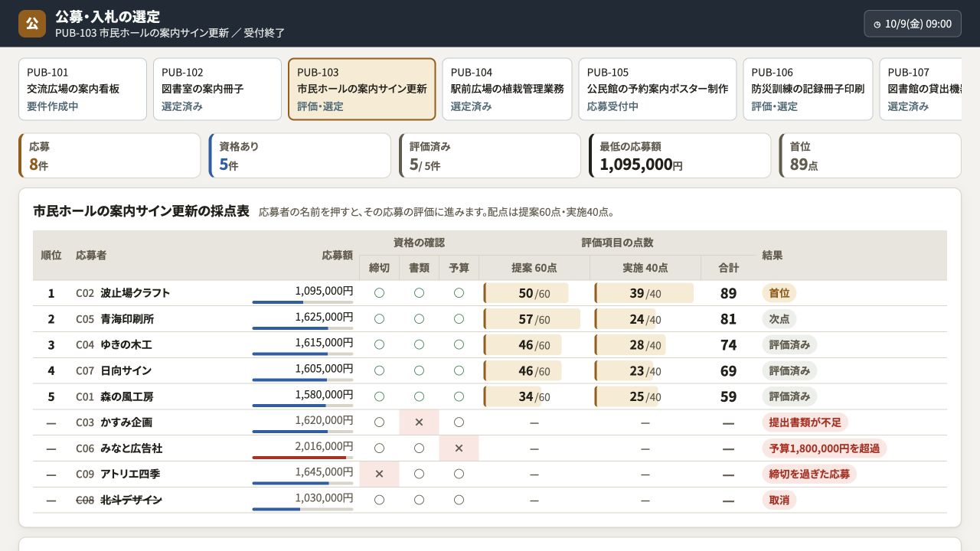The image size is (980, 551).
Task: Click the 10/9(金) 09:00 clock badge
Action: click(913, 24)
